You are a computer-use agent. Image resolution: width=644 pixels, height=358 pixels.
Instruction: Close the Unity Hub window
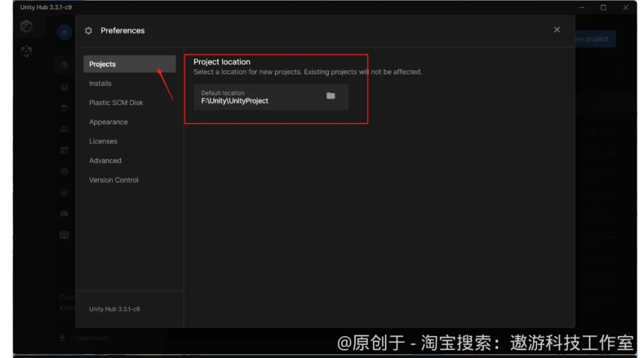[x=626, y=8]
